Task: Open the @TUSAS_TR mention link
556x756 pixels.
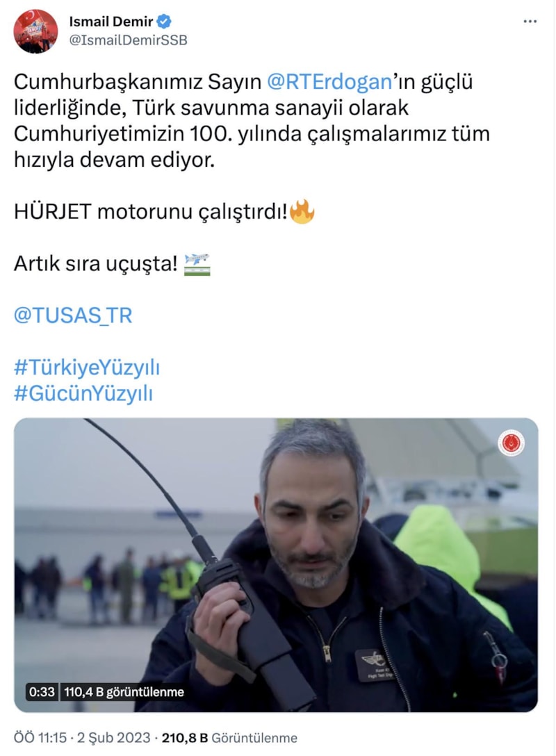Action: coord(73,315)
